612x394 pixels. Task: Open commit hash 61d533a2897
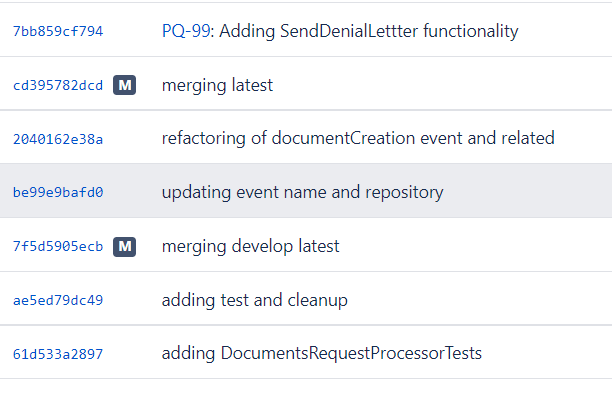coord(58,354)
